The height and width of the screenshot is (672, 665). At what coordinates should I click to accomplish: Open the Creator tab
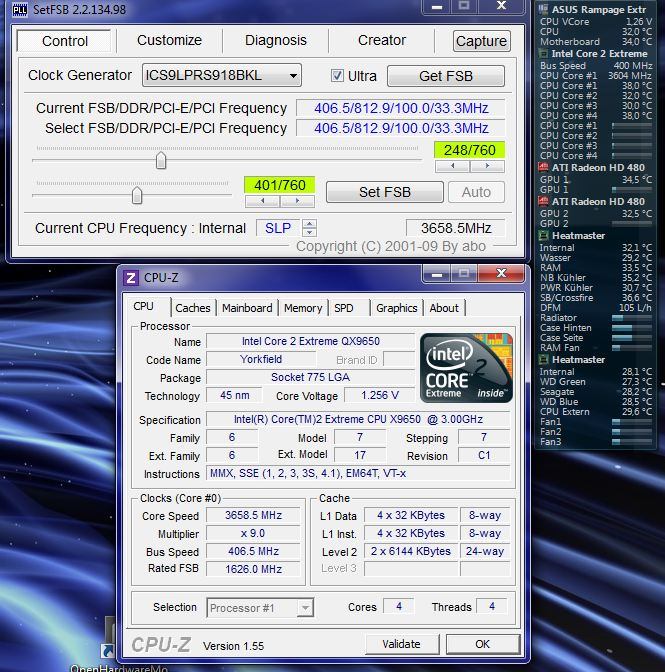pyautogui.click(x=382, y=40)
